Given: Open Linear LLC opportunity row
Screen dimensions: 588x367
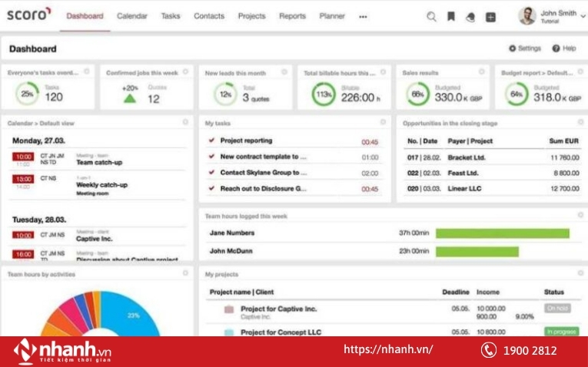Looking at the screenshot, I should point(493,189).
